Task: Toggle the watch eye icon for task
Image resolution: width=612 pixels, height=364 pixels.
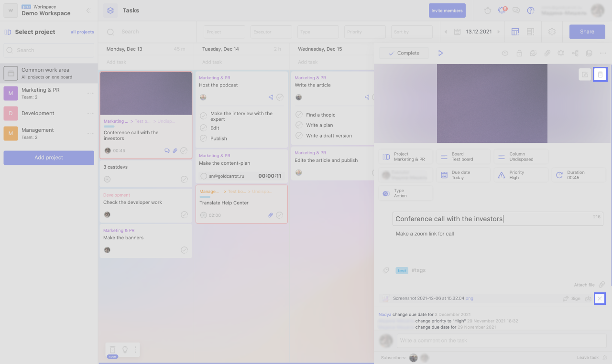Action: point(505,54)
